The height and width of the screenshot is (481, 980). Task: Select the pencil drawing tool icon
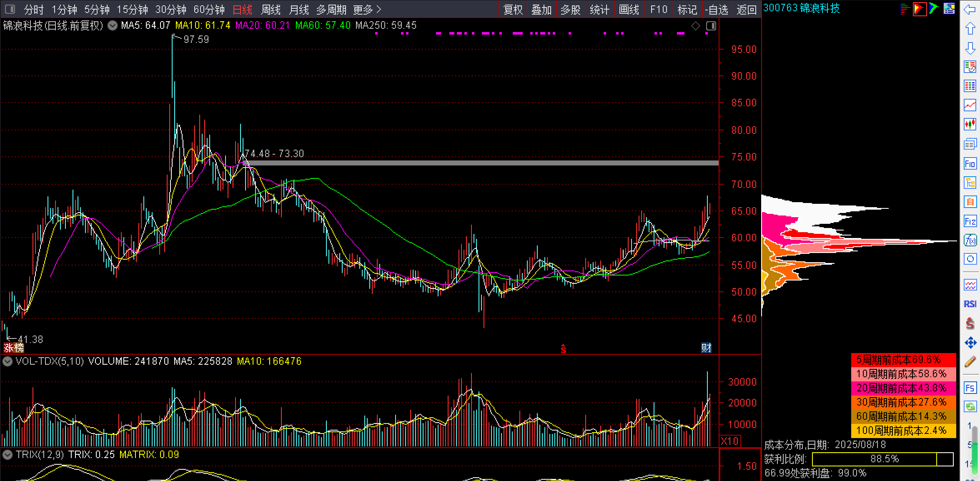click(970, 362)
